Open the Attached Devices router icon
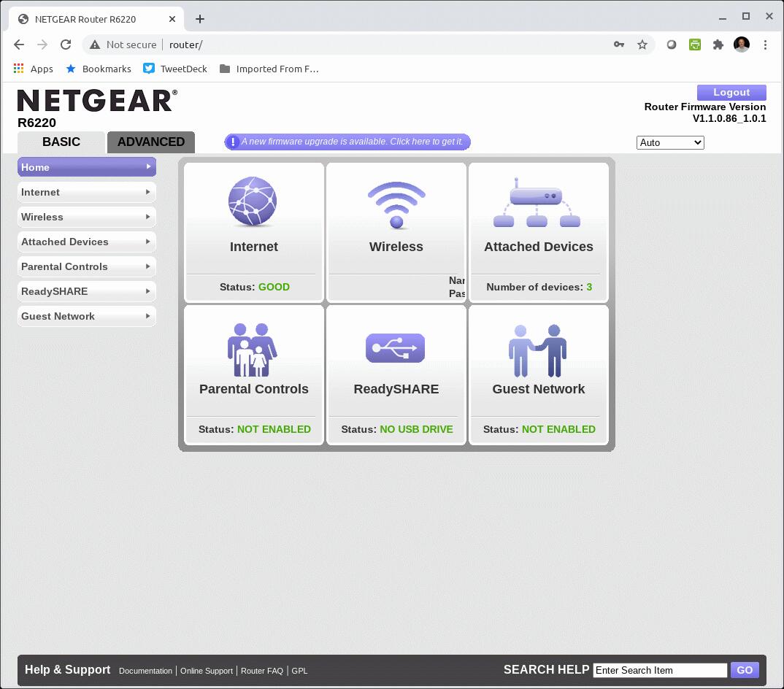Viewport: 784px width, 689px height. tap(537, 202)
